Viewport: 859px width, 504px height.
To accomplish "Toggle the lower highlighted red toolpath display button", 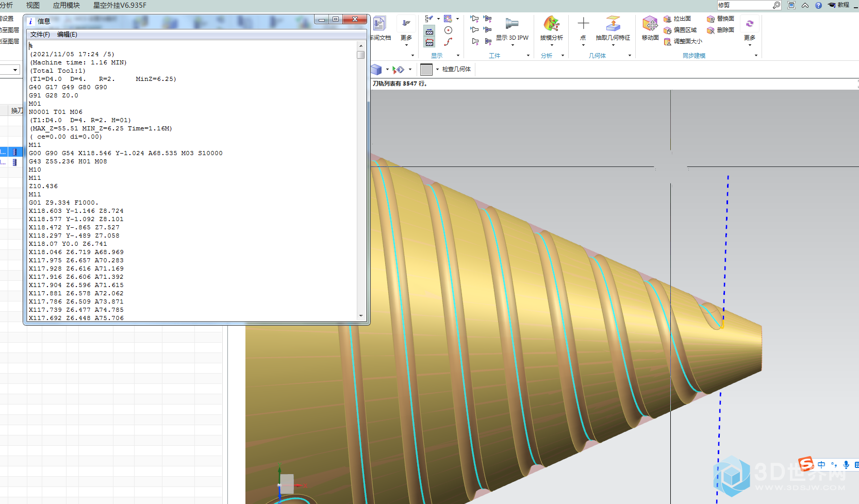I will point(429,42).
